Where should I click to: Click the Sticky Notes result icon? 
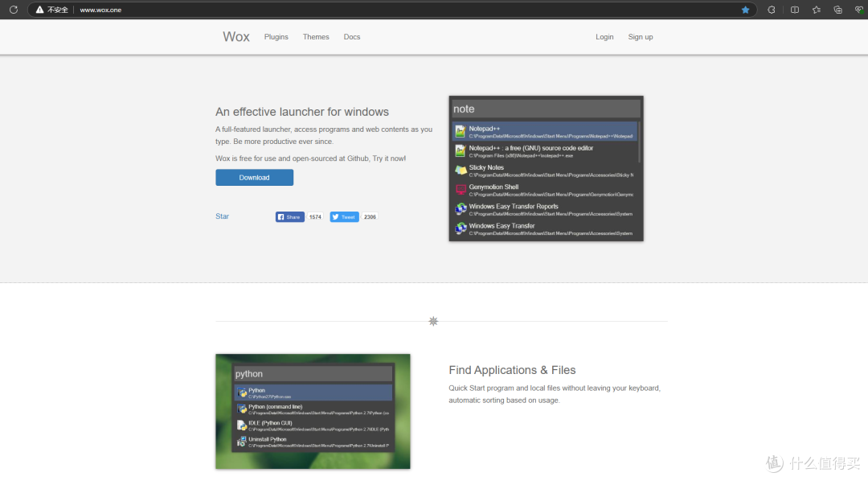click(x=461, y=171)
